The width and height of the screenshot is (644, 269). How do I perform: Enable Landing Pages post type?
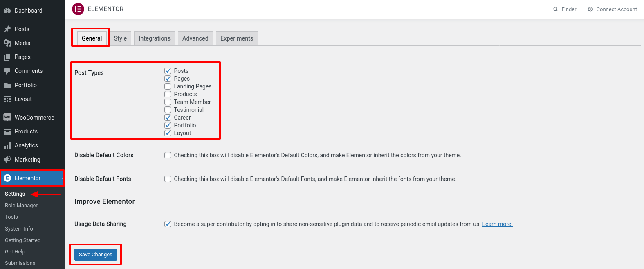pyautogui.click(x=168, y=86)
